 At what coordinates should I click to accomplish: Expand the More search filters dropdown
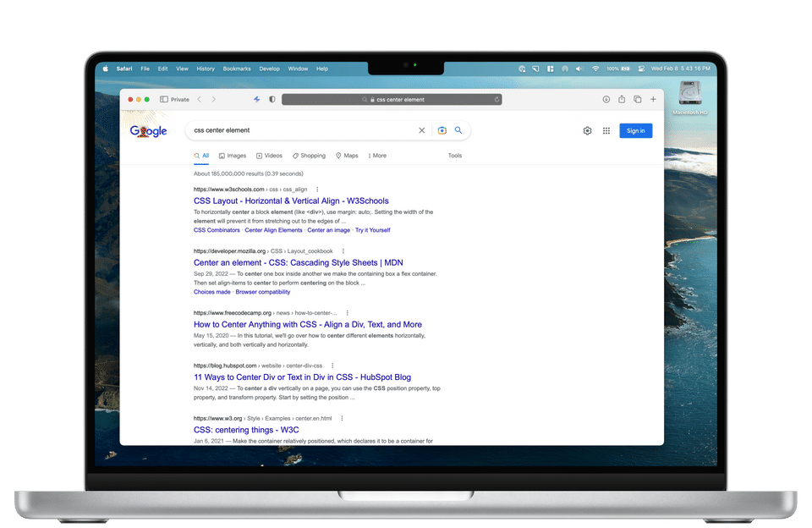pyautogui.click(x=377, y=156)
